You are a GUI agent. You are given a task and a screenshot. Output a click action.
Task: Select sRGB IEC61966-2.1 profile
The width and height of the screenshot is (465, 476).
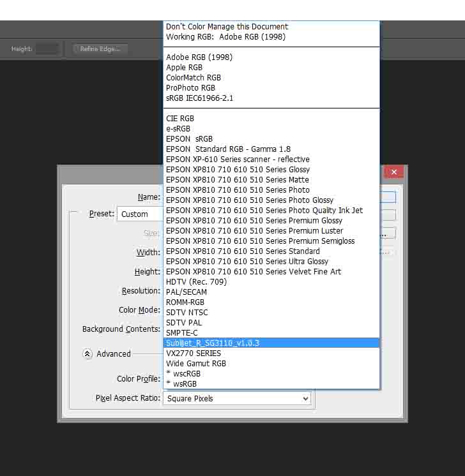coord(271,98)
